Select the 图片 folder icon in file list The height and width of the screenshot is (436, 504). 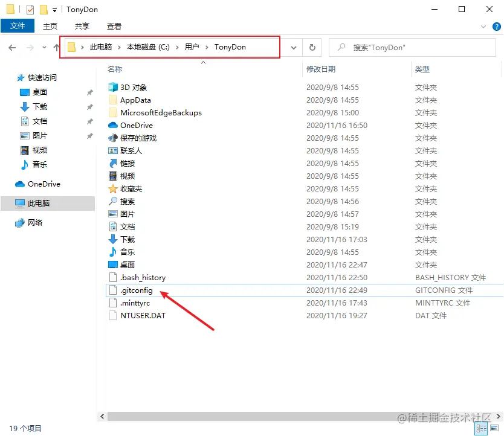pyautogui.click(x=113, y=214)
